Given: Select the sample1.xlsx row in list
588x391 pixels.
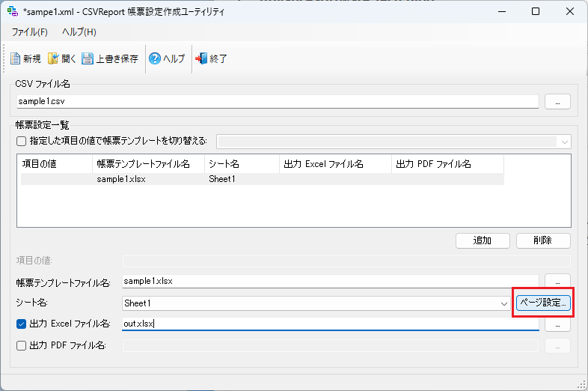Looking at the screenshot, I should pos(262,179).
